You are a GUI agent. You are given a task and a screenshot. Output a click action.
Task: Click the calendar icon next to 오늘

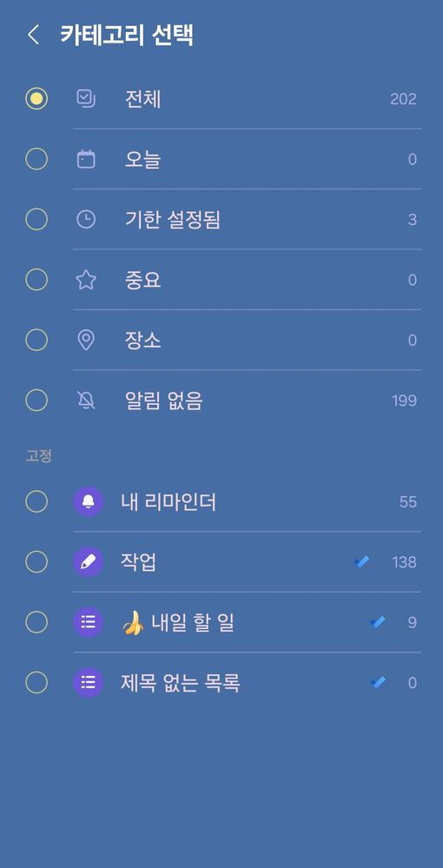pos(86,159)
